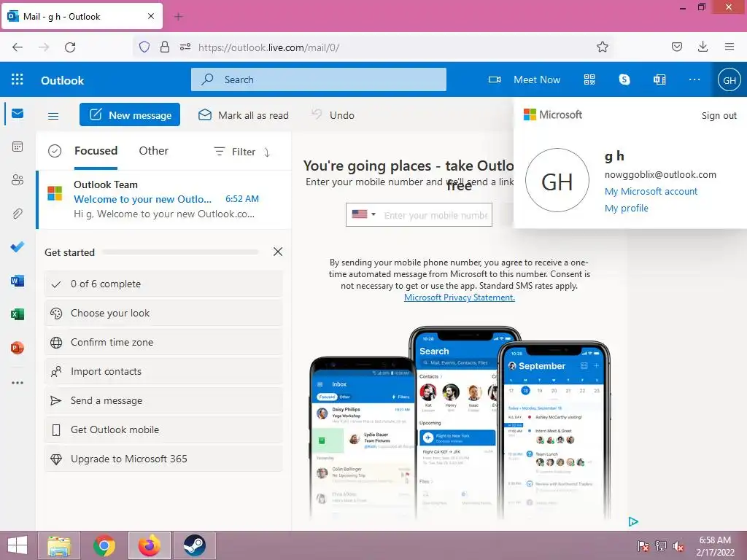The width and height of the screenshot is (747, 560).
Task: Switch to the Other tab
Action: point(153,150)
